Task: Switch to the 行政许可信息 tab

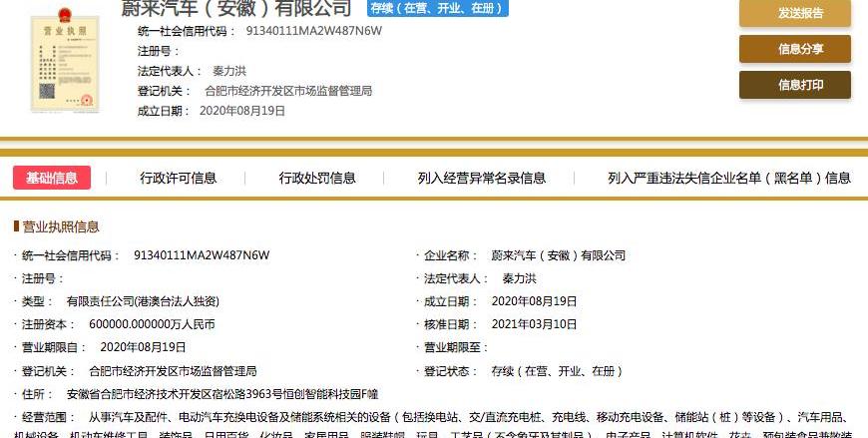Action: tap(178, 178)
